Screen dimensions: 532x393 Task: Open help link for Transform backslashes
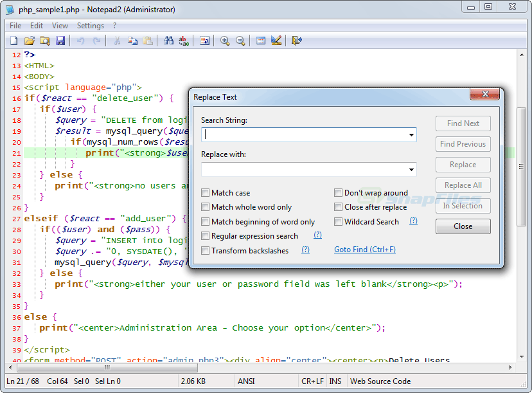[305, 250]
